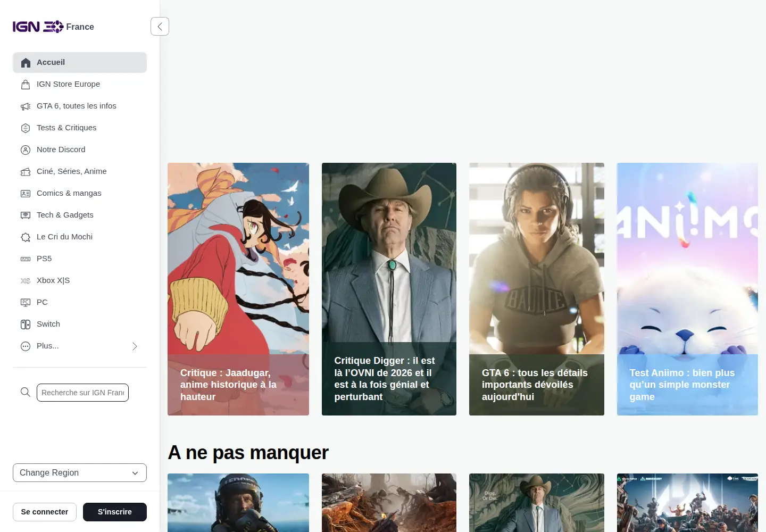Open the Tech & Gadgets link
The height and width of the screenshot is (532, 766).
tap(80, 215)
